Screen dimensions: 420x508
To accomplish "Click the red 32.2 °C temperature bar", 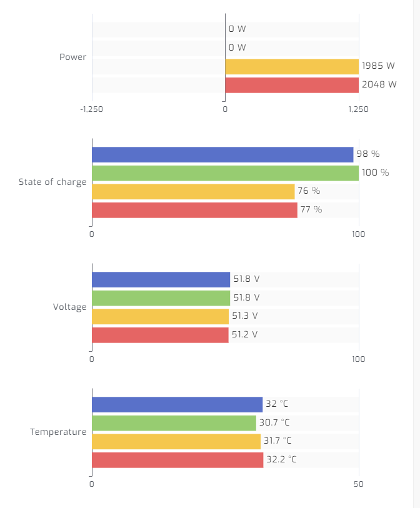I will point(177,460).
